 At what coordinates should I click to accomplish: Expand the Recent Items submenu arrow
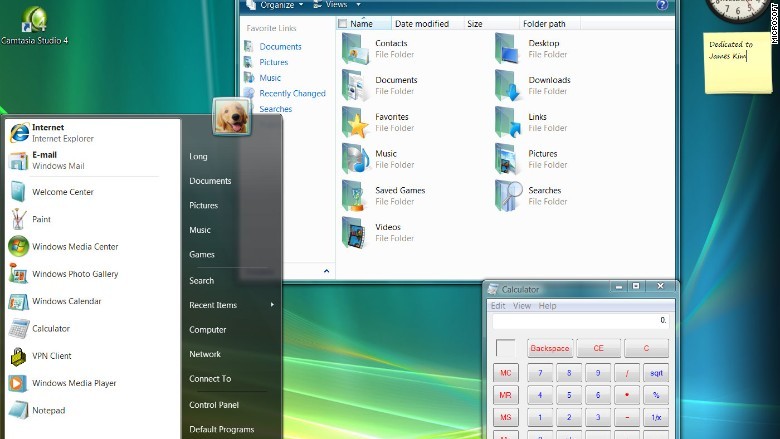coord(271,305)
